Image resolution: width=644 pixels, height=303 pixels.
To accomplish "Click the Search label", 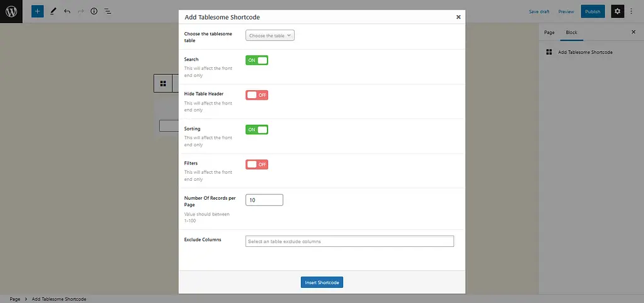I will [191, 59].
